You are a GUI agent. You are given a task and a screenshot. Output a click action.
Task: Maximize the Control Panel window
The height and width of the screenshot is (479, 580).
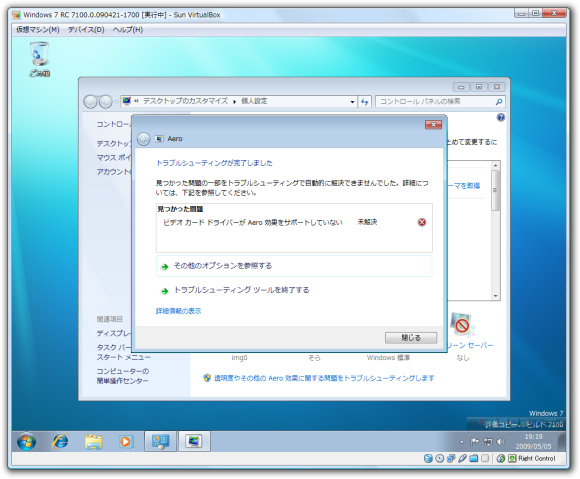click(479, 87)
